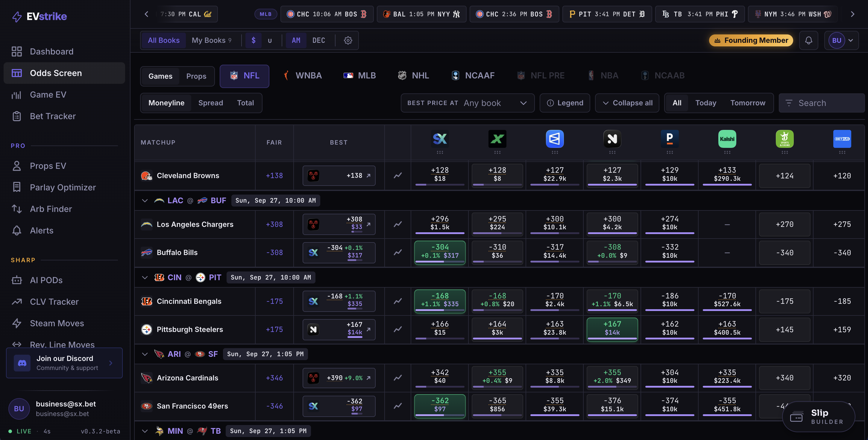Open the Kalshi sportsbook column icon

[x=727, y=139]
